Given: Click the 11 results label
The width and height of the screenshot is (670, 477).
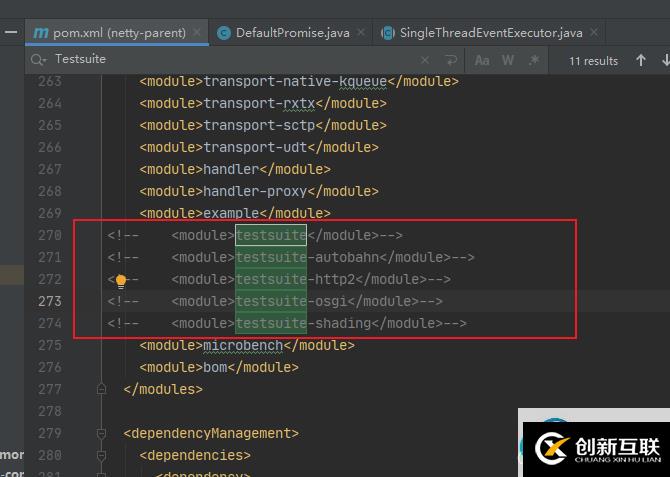Looking at the screenshot, I should [x=593, y=61].
